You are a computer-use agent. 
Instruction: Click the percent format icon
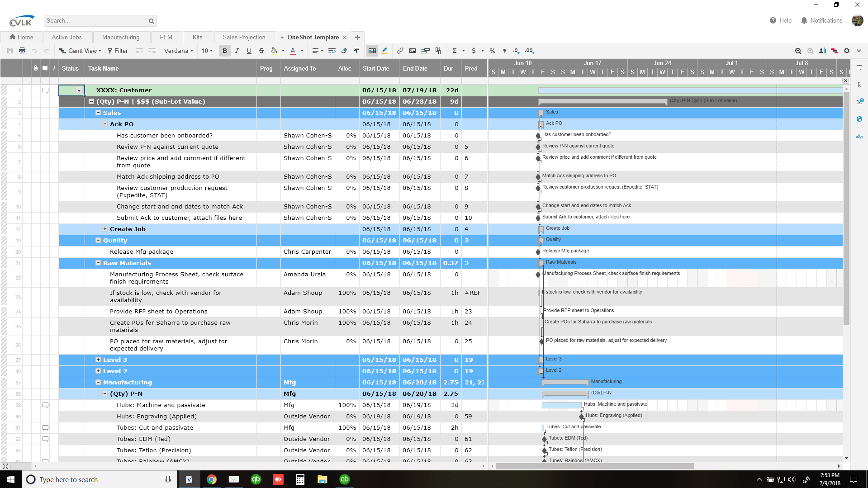coord(492,51)
